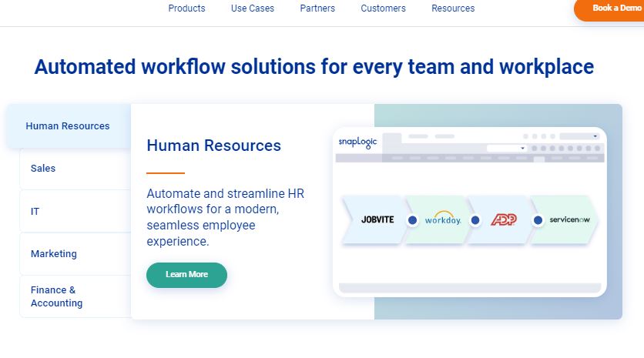Image resolution: width=644 pixels, height=358 pixels.
Task: Open the Products menu
Action: click(186, 8)
